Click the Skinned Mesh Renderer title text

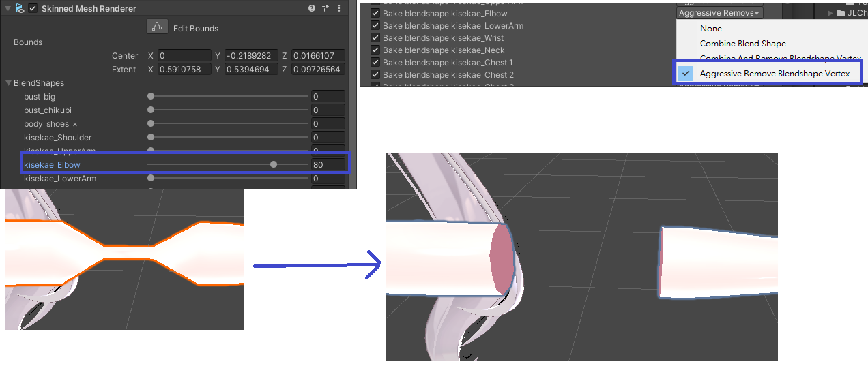pyautogui.click(x=89, y=9)
